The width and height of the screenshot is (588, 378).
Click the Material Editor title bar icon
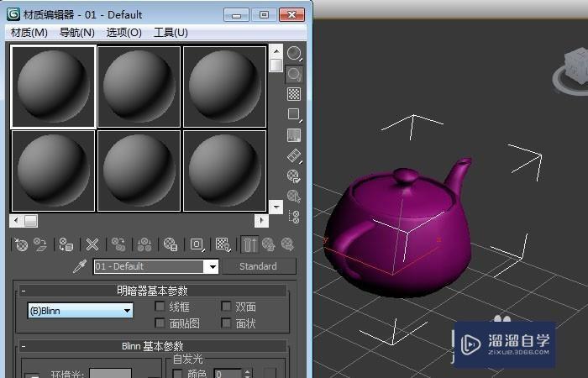(13, 14)
